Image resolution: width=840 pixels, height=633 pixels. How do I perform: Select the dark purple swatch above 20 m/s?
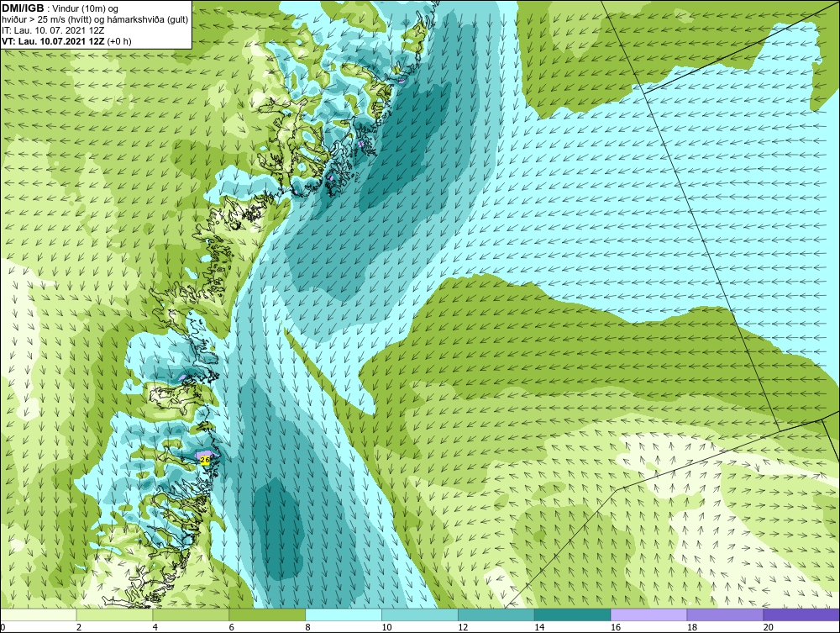click(x=802, y=615)
